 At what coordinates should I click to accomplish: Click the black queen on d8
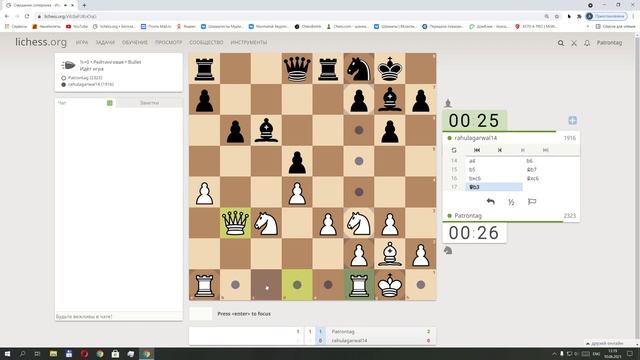297,68
